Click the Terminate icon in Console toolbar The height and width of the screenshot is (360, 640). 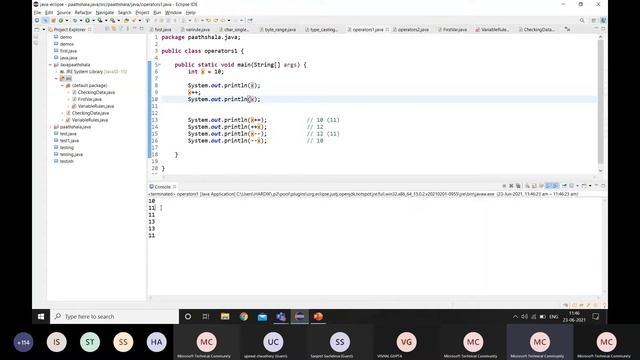coord(504,186)
